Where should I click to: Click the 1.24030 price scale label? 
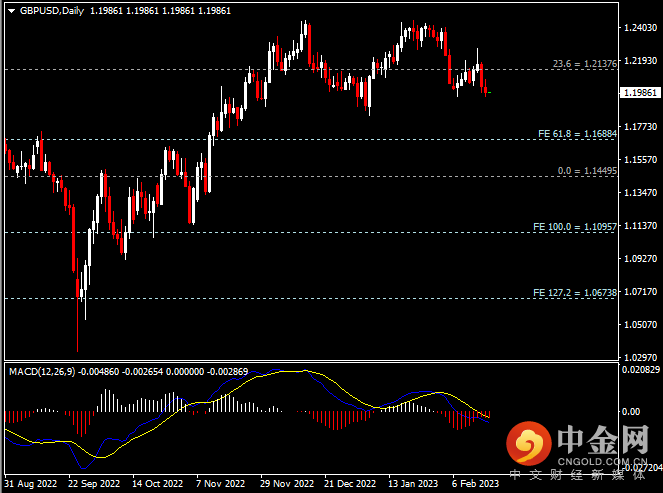point(638,28)
